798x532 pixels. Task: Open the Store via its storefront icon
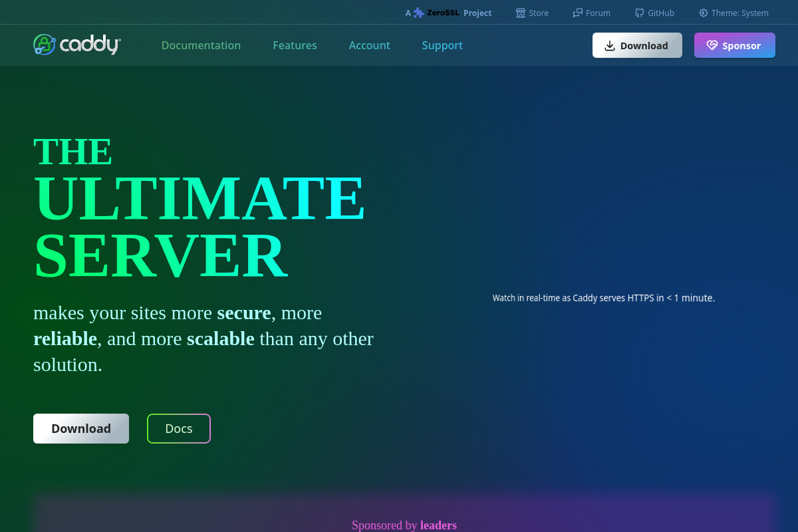tap(521, 13)
